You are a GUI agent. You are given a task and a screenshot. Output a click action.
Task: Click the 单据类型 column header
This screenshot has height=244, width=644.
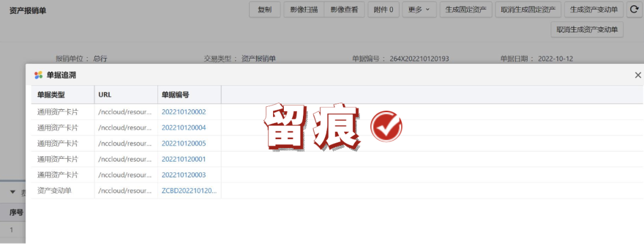(51, 94)
